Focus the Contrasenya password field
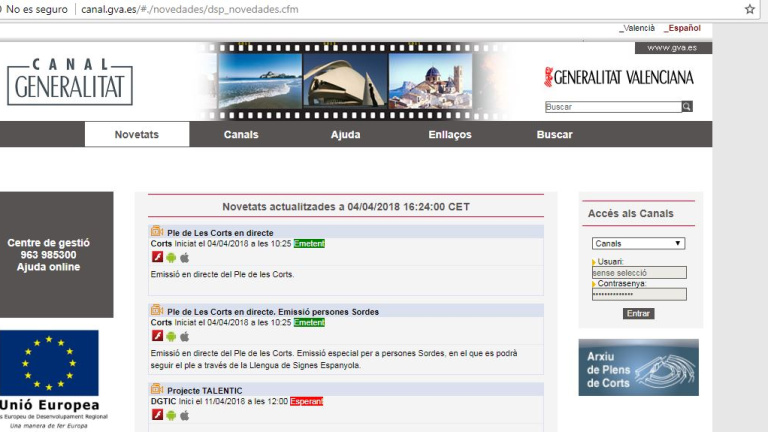The image size is (768, 432). tap(638, 294)
